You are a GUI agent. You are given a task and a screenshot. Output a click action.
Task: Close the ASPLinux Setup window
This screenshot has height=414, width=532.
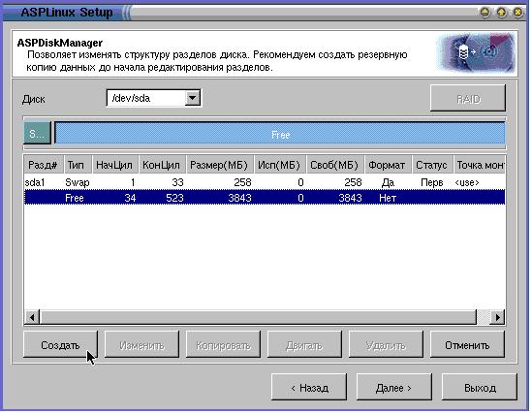coord(517,13)
